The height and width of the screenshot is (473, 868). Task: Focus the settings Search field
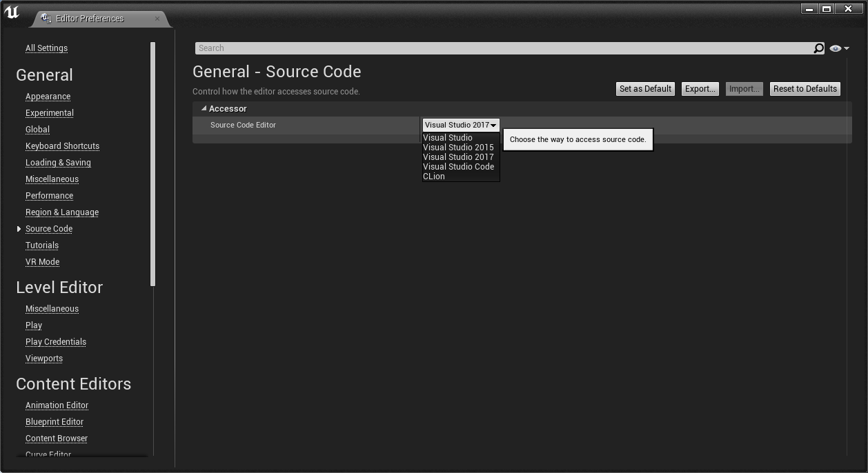(x=504, y=48)
